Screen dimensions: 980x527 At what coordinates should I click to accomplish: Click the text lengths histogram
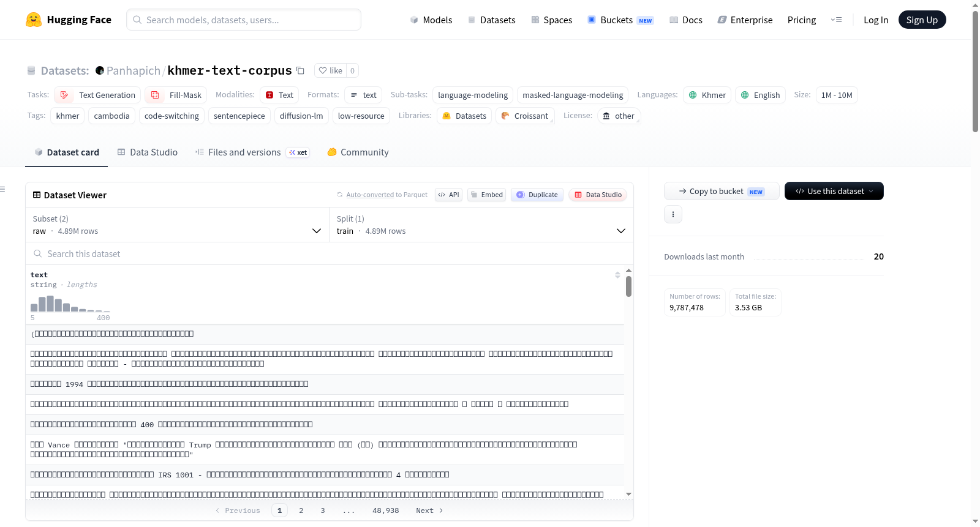coord(70,304)
